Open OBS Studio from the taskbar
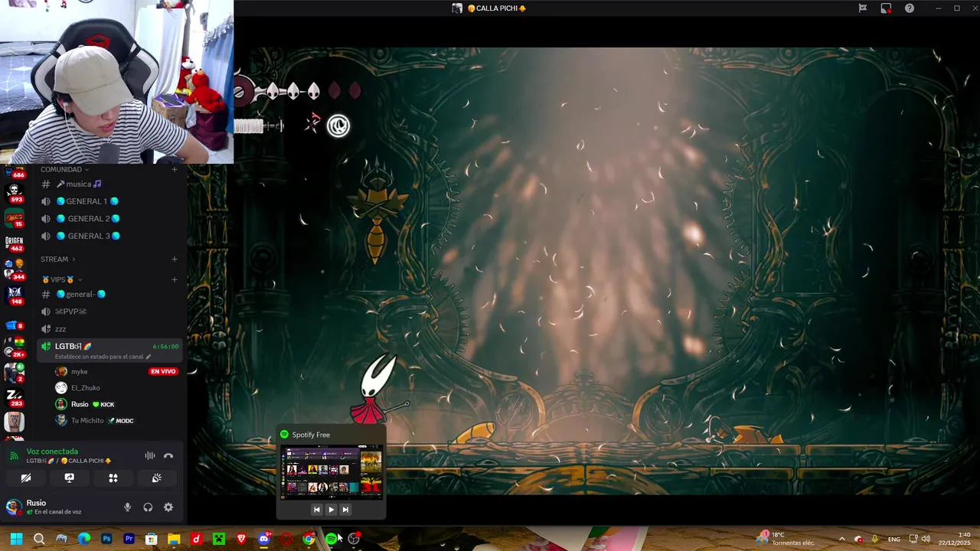The height and width of the screenshot is (551, 980). [354, 539]
